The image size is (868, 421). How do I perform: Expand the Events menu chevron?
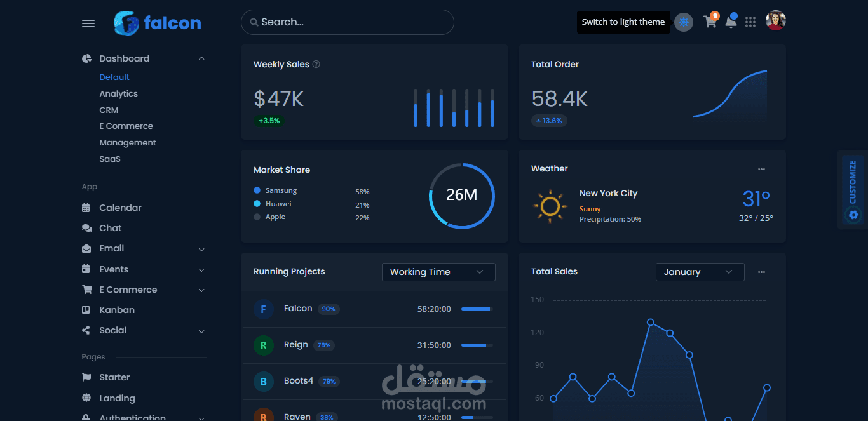(x=201, y=270)
